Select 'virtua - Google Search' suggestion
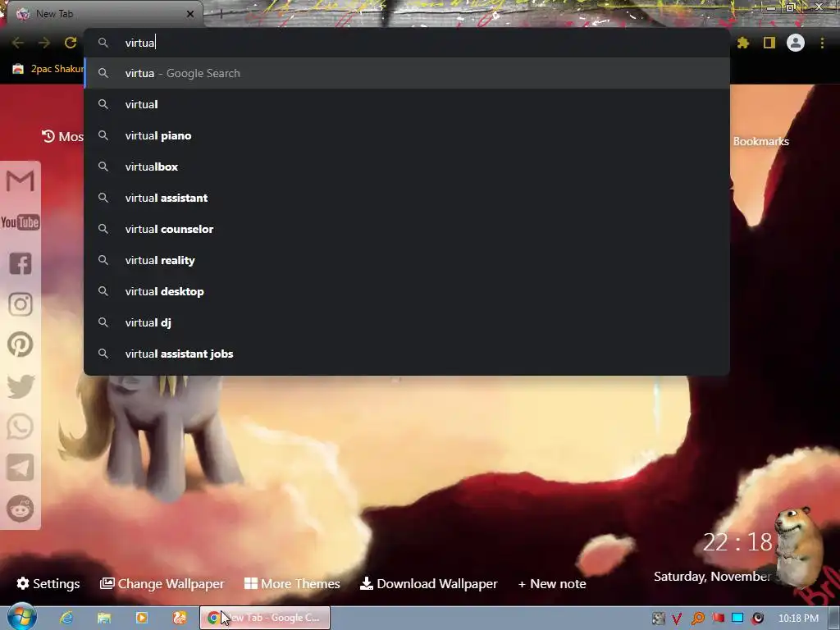Viewport: 840px width, 630px height. click(x=407, y=73)
